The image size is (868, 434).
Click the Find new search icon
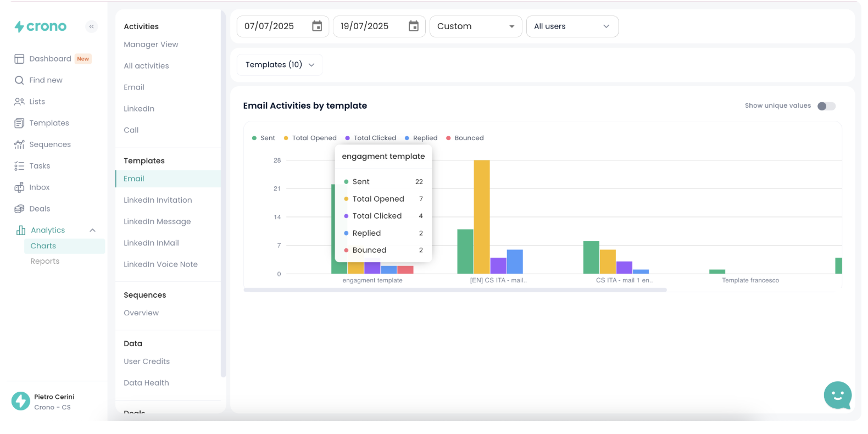[x=19, y=80]
